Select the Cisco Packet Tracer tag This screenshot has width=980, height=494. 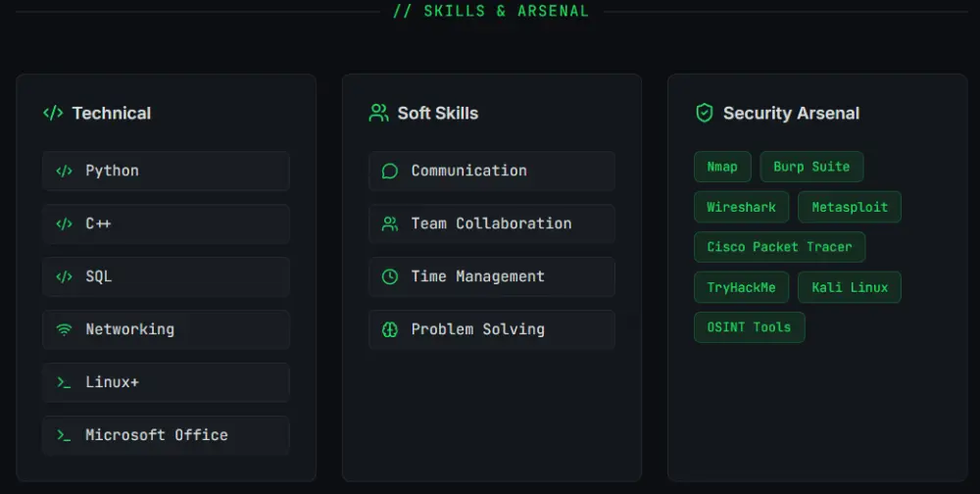coord(779,247)
